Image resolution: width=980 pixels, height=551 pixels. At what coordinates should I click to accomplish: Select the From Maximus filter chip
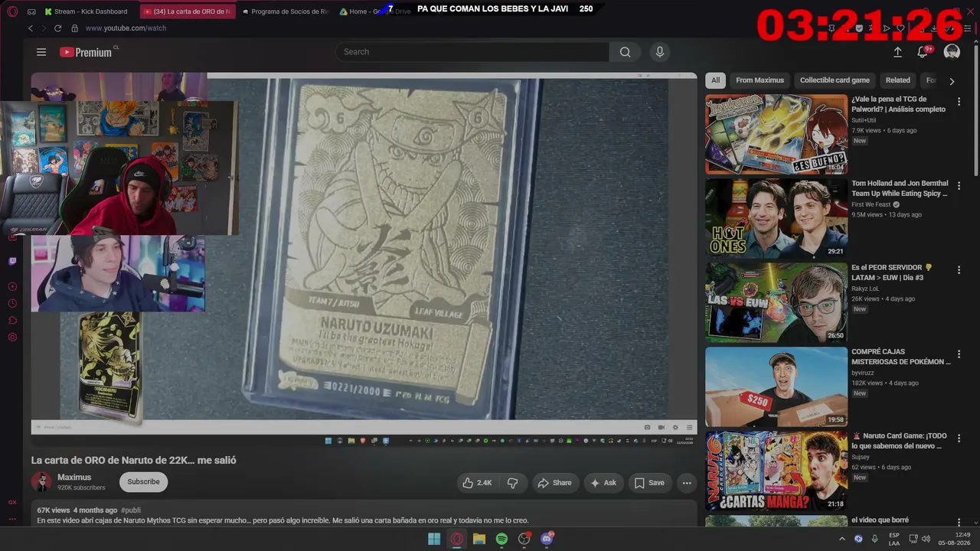tap(760, 80)
